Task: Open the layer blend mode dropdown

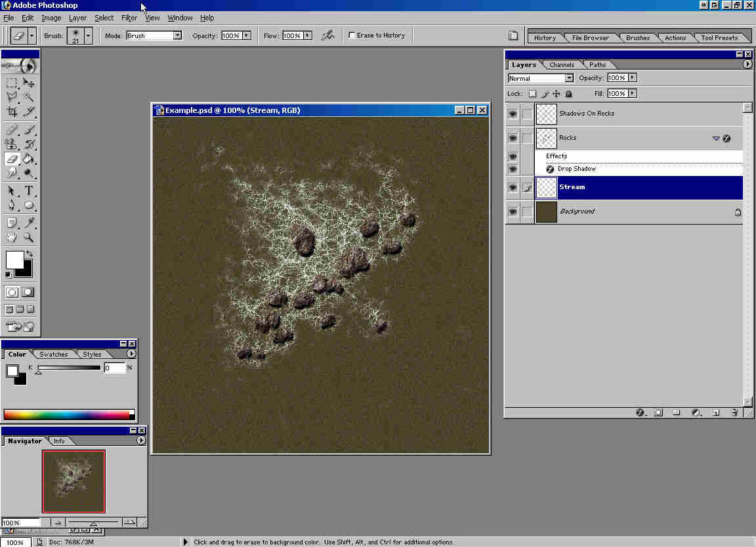Action: point(568,78)
